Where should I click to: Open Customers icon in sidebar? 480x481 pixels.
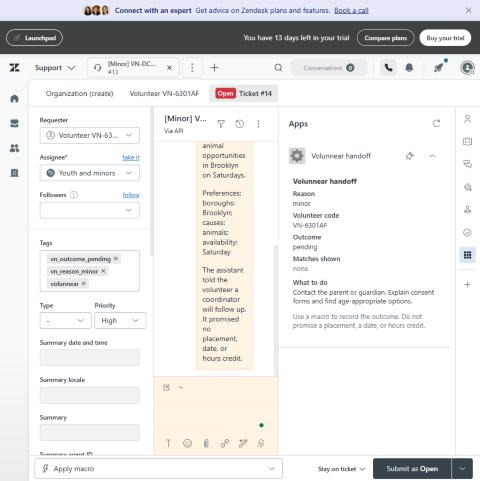14,148
